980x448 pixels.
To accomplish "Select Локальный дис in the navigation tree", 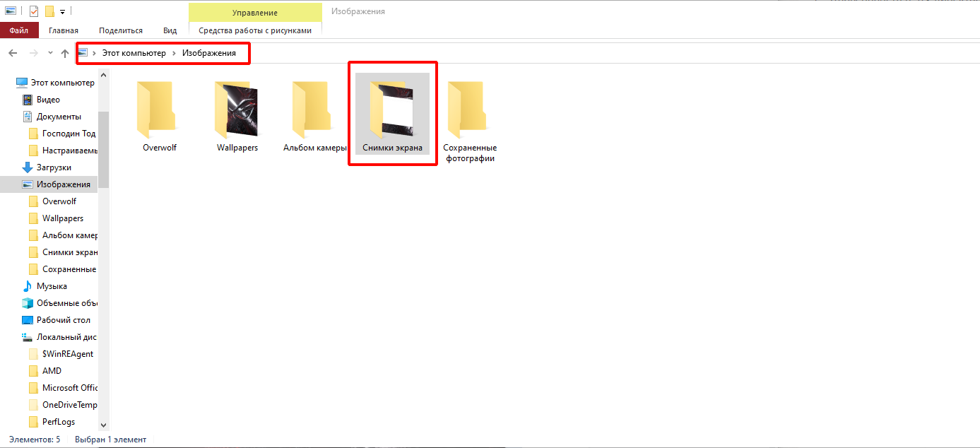I will coord(66,337).
